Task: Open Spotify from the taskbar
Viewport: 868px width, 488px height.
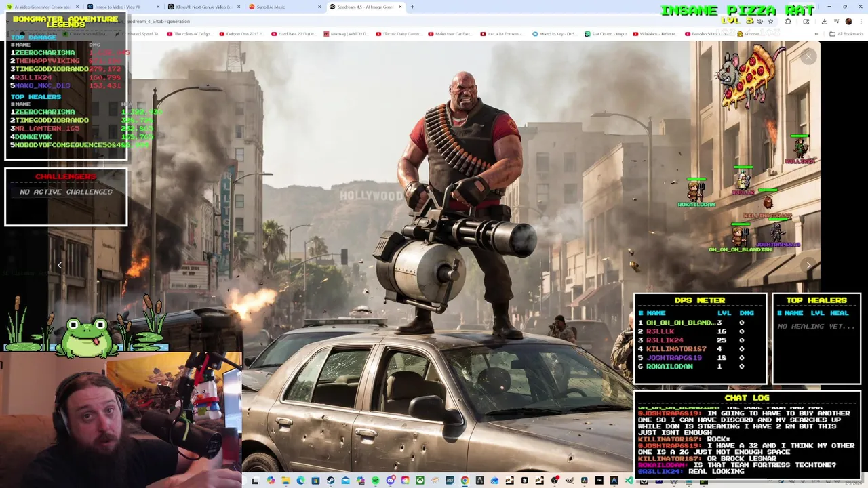Action: (376, 481)
